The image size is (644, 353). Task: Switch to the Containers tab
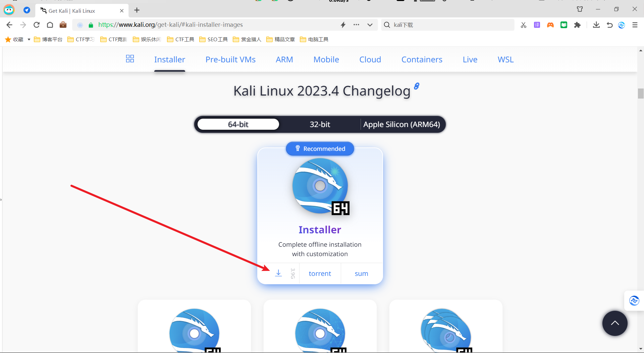(x=422, y=59)
